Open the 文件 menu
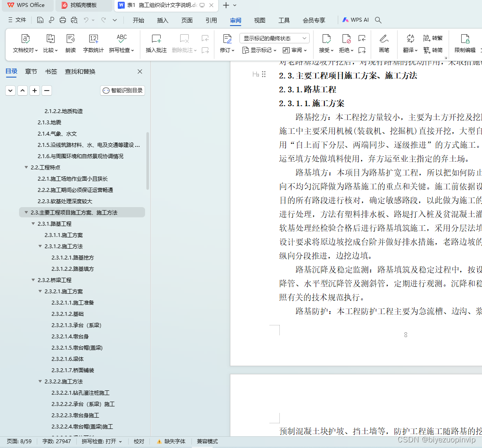Screen dimensions: 482x448 (x=17, y=20)
